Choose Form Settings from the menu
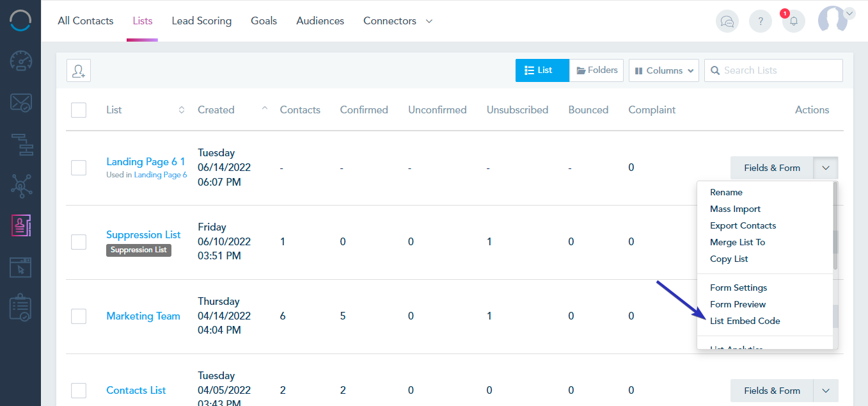This screenshot has width=868, height=406. pyautogui.click(x=739, y=288)
